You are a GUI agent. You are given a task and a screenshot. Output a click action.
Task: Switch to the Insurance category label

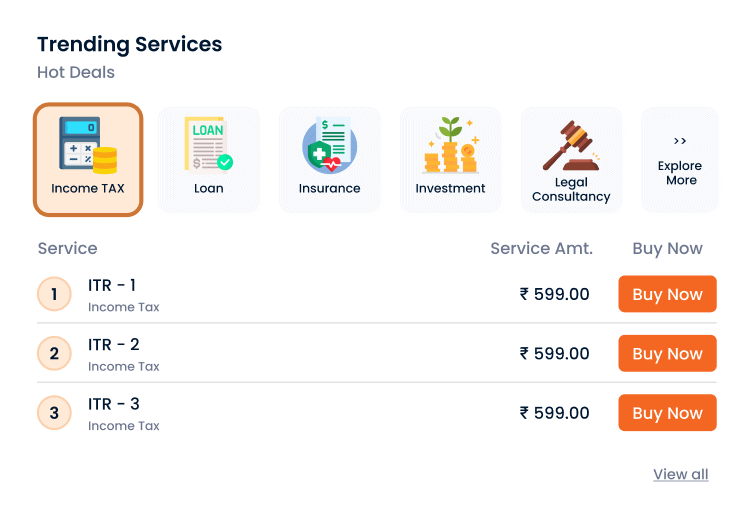click(329, 188)
